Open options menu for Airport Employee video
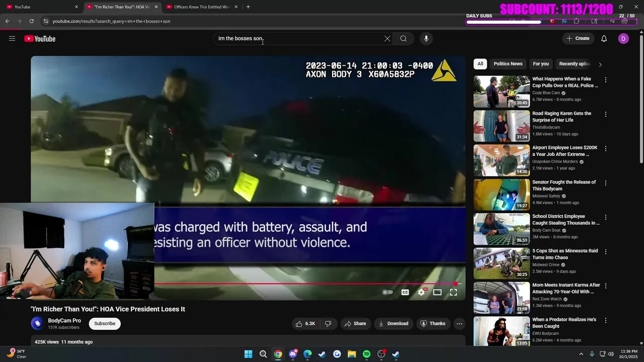Screen dimensions: 644x362 [606, 149]
